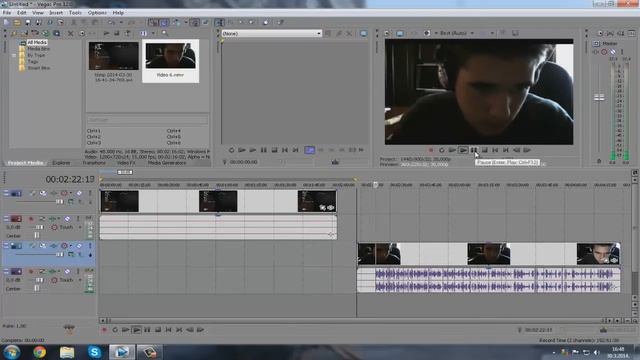Click the Save project icon
Image resolution: width=640 pixels, height=360 pixels.
click(28, 22)
